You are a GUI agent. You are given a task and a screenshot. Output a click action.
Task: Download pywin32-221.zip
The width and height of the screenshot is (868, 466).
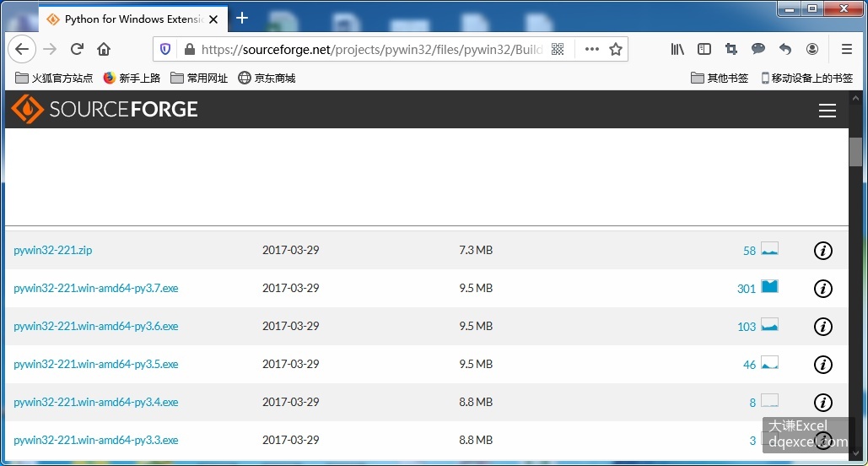(53, 251)
